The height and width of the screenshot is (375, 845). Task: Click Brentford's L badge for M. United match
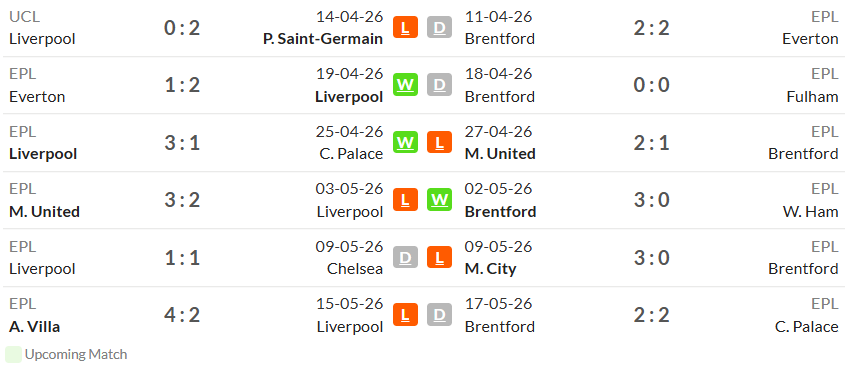tap(440, 142)
